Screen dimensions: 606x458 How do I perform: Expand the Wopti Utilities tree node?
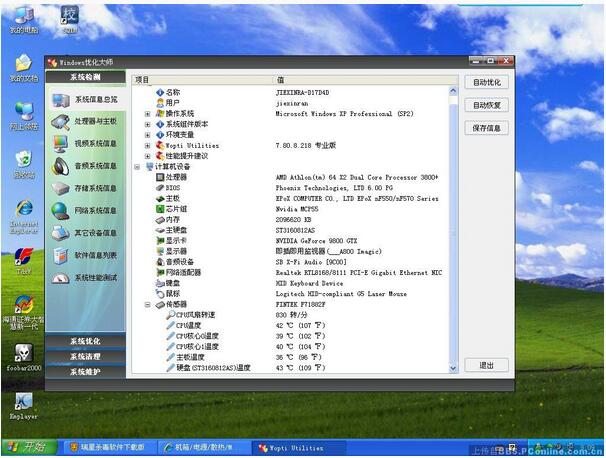pos(147,146)
